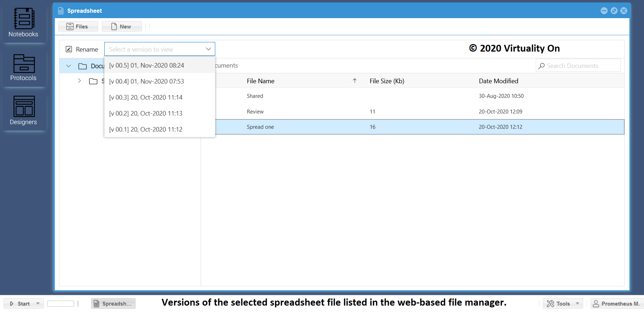
Task: Open the Notebooks app icon
Action: [23, 23]
